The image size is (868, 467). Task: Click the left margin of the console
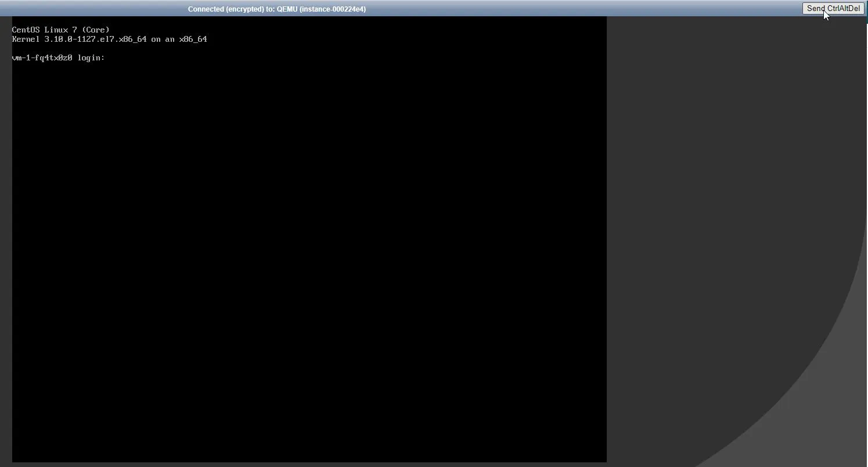[6, 232]
